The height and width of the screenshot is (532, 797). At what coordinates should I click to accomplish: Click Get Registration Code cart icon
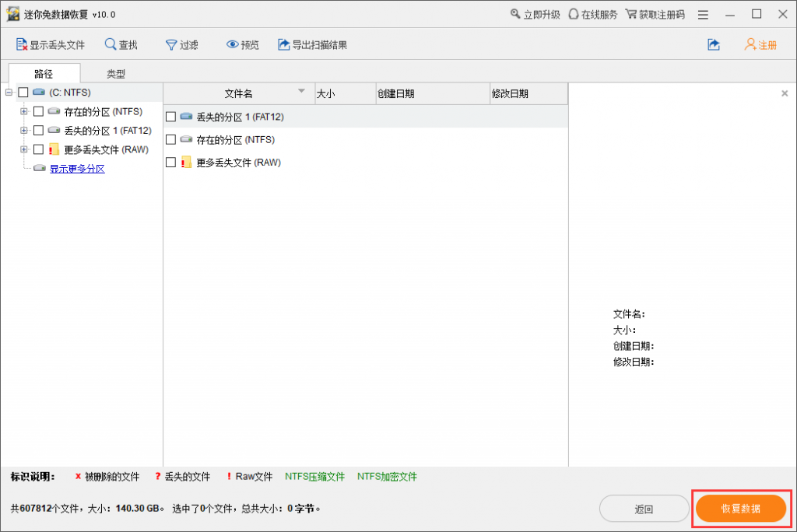[x=630, y=14]
